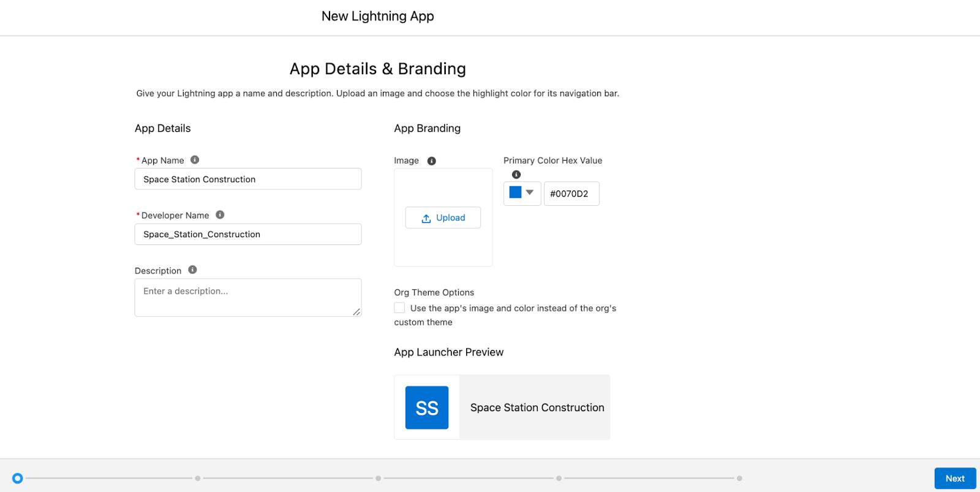The width and height of the screenshot is (980, 492).
Task: Click the SS app launcher preview icon
Action: click(x=427, y=407)
